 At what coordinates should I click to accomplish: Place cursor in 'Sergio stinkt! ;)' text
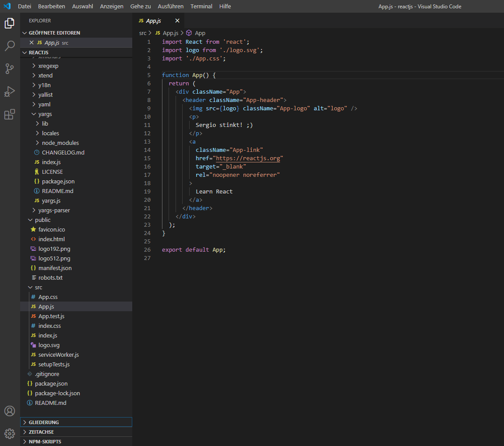tap(224, 125)
